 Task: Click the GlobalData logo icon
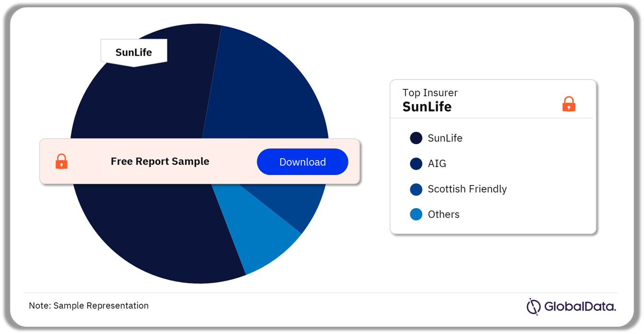pyautogui.click(x=533, y=307)
